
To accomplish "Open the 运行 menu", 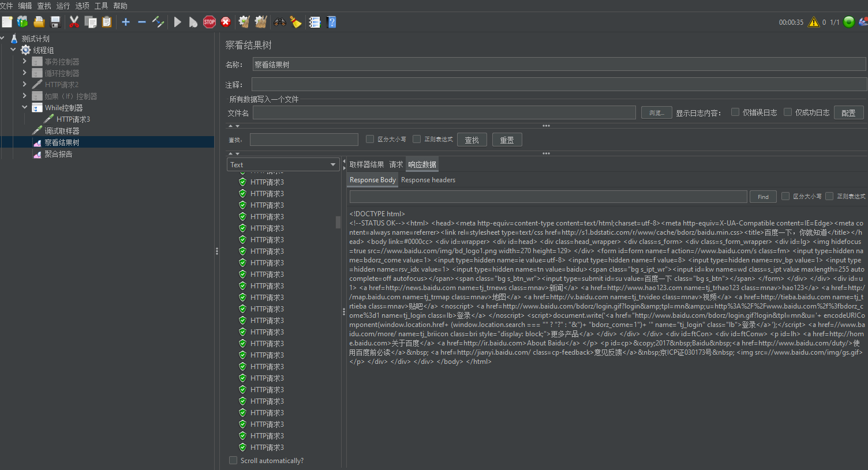I will coord(63,6).
